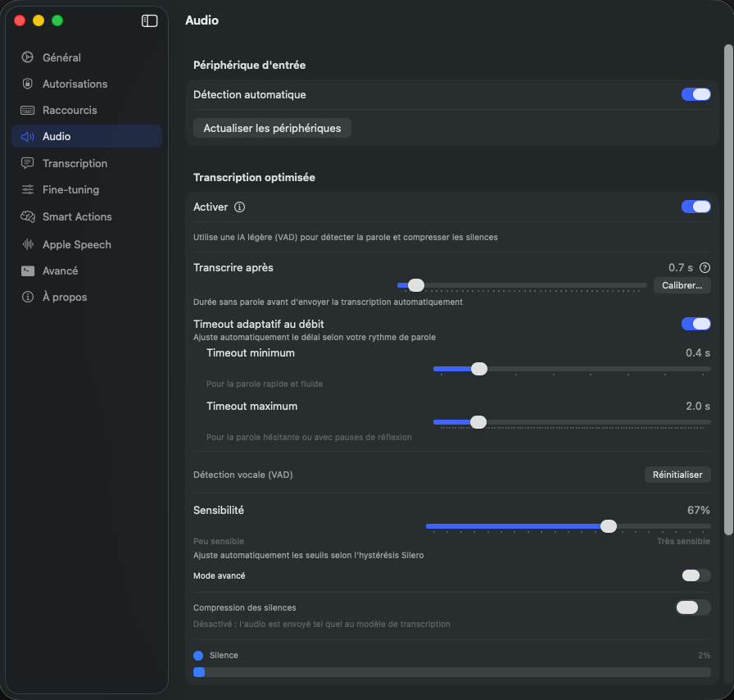Click the Détection vocale (VAD) label
The width and height of the screenshot is (734, 700).
243,475
